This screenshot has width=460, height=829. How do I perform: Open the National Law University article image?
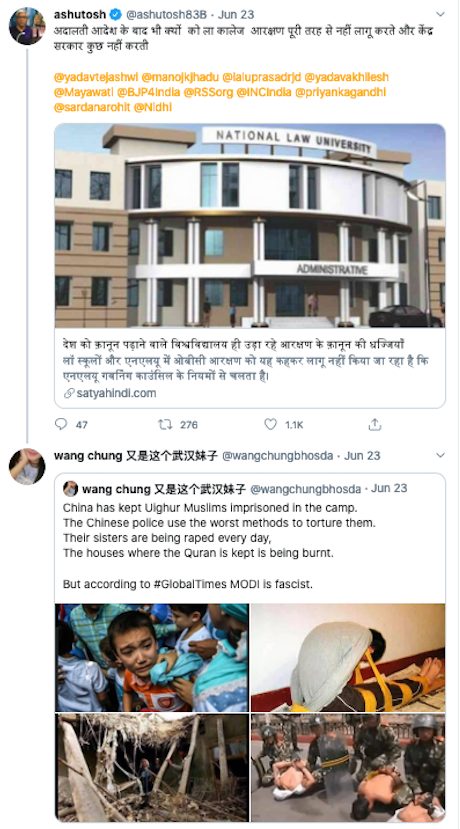point(250,226)
